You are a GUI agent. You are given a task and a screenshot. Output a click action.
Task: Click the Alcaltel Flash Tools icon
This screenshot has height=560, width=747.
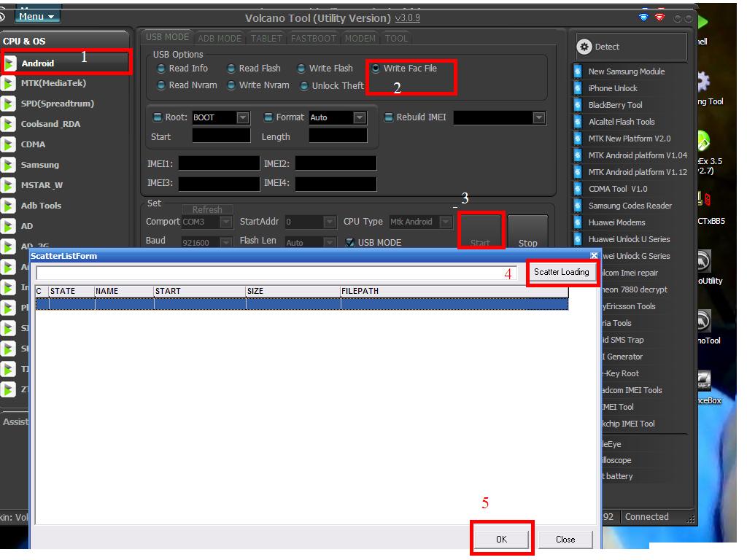point(578,122)
